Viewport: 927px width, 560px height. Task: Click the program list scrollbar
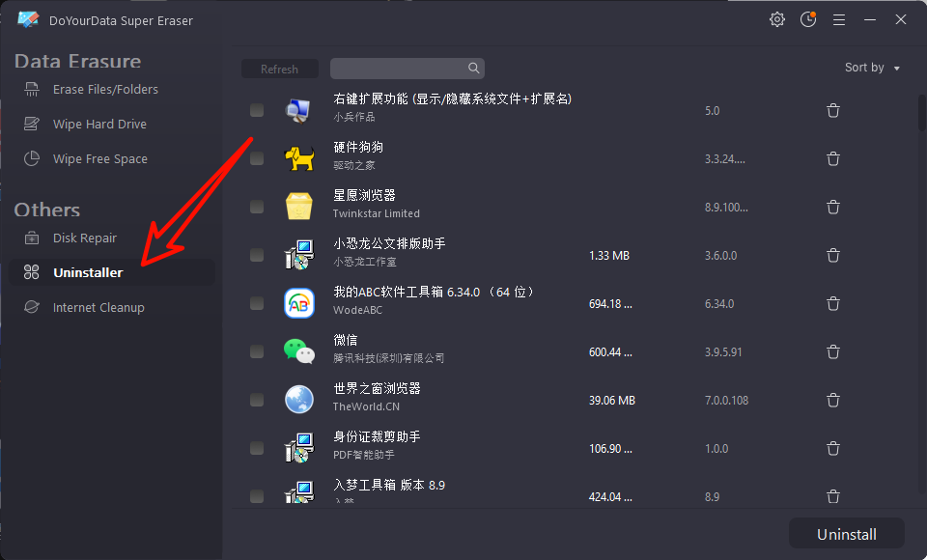click(x=921, y=112)
